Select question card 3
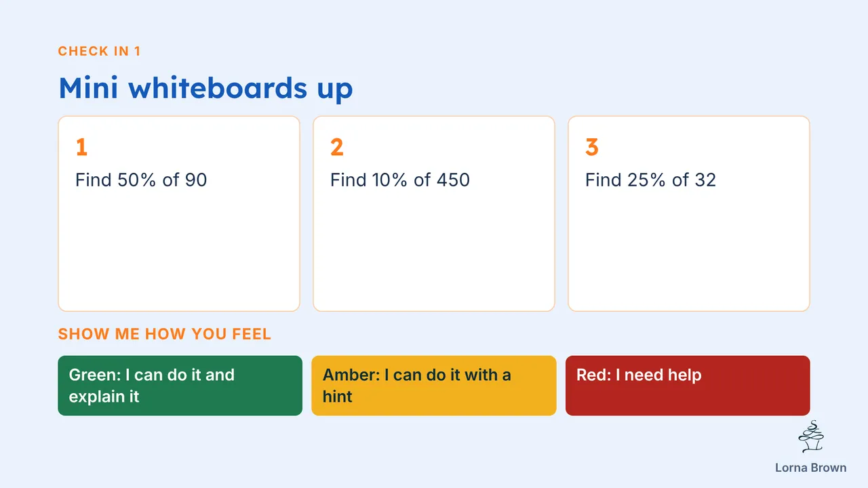 pyautogui.click(x=689, y=213)
